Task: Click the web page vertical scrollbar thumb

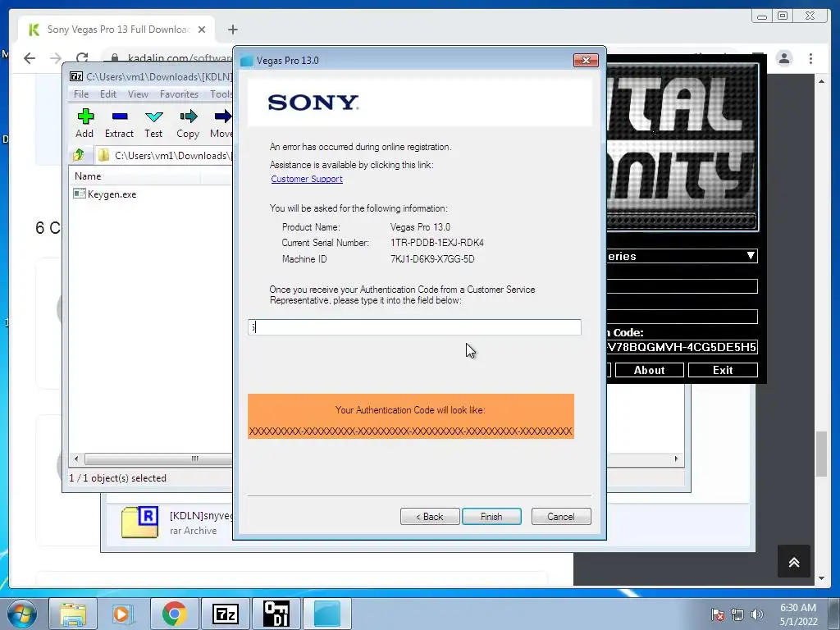Action: click(x=821, y=453)
